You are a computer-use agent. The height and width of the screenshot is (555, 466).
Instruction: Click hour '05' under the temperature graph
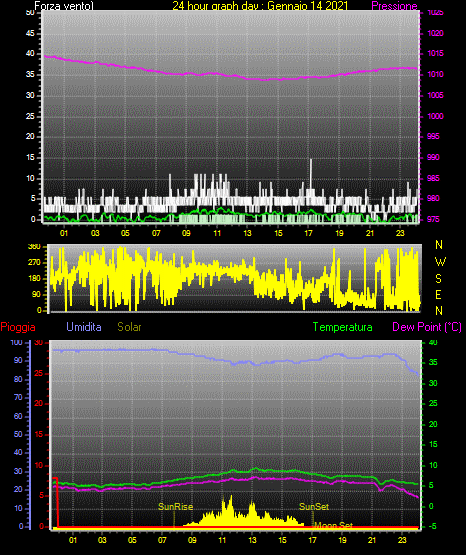[x=132, y=540]
